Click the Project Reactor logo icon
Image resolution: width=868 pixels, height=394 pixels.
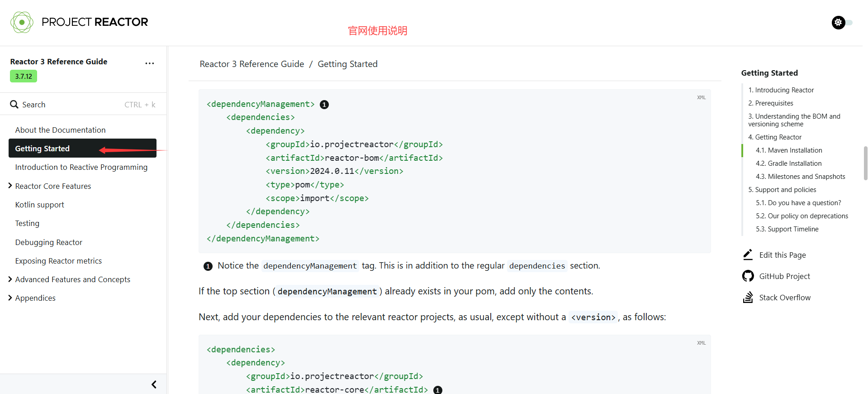pyautogui.click(x=22, y=22)
